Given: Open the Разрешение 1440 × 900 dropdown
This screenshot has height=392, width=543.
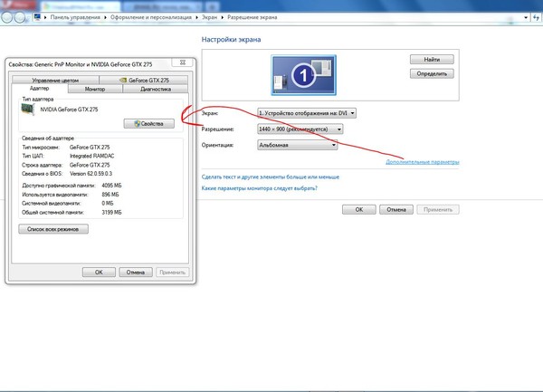Looking at the screenshot, I should tap(300, 129).
